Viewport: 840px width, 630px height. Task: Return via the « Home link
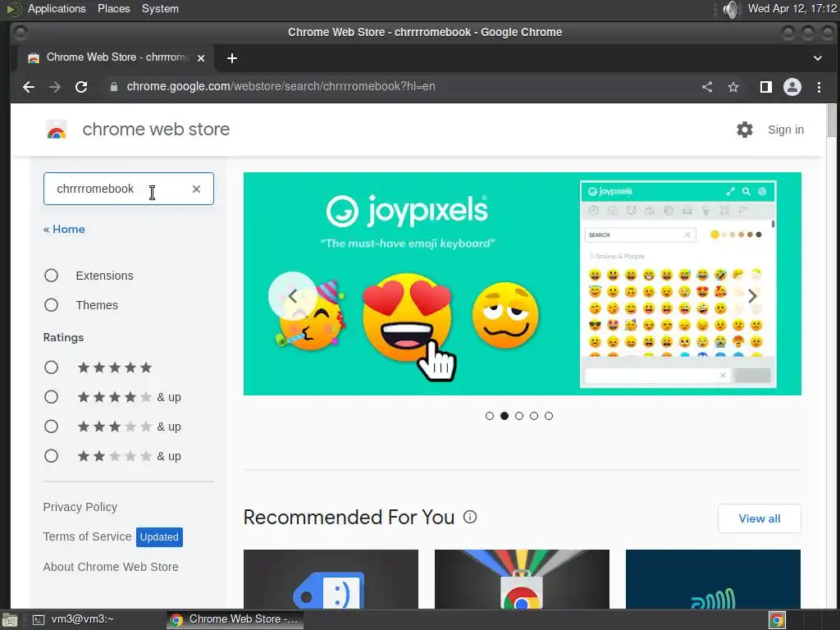64,230
